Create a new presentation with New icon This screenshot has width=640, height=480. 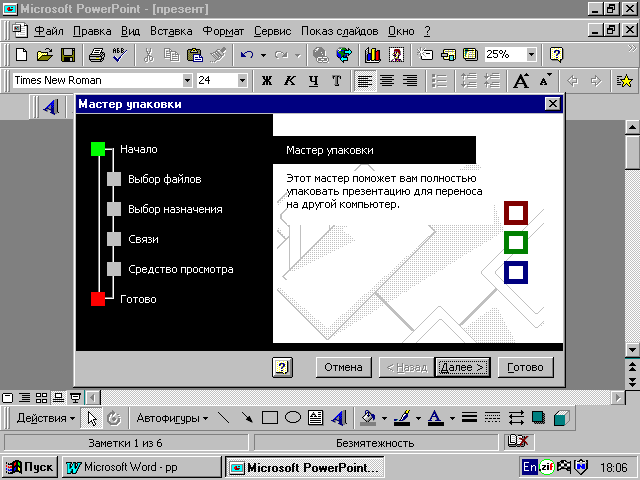point(21,54)
